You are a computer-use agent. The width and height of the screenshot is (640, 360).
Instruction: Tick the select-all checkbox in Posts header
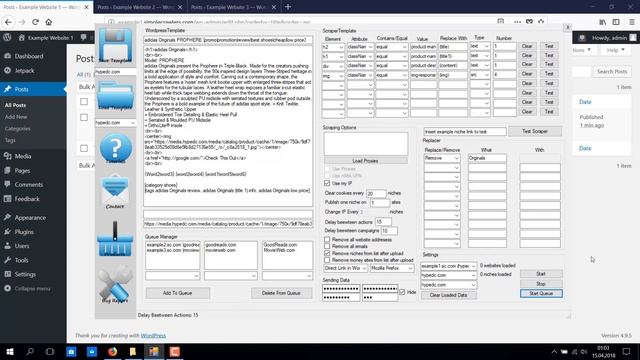(x=84, y=101)
